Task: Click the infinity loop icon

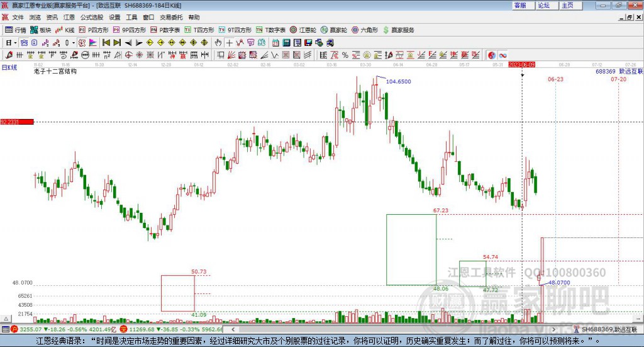Action: point(502,55)
